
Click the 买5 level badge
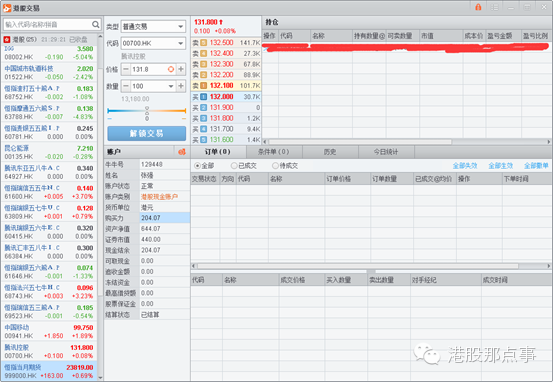[x=203, y=140]
